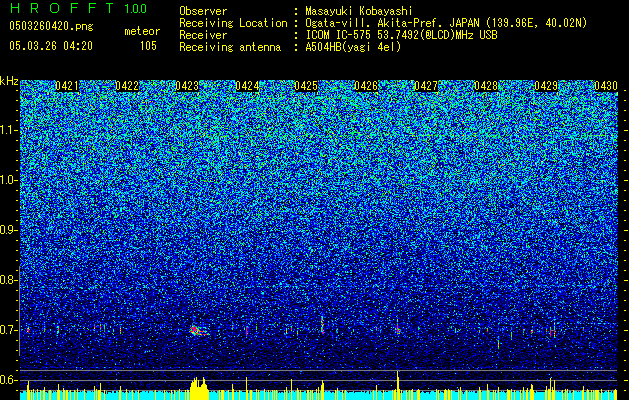Click the Receiving Location label
The height and width of the screenshot is (400, 629).
pos(233,23)
